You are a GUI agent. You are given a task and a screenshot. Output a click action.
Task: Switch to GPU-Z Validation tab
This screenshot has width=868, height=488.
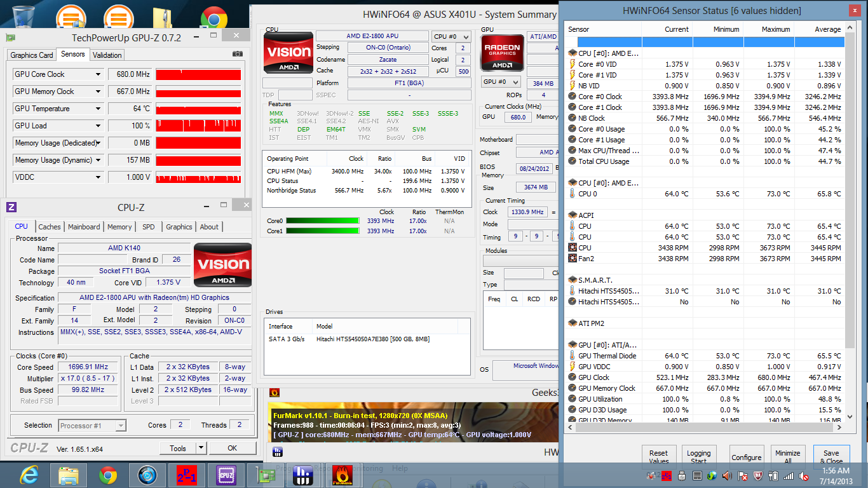(x=107, y=55)
